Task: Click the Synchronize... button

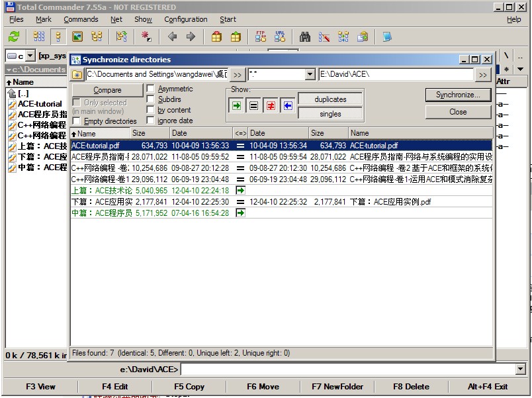Action: click(458, 95)
